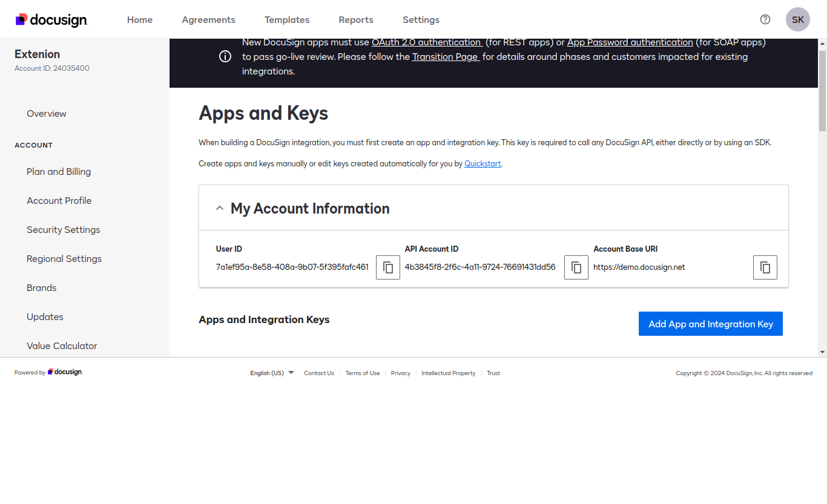Open the Quickstart link

483,163
